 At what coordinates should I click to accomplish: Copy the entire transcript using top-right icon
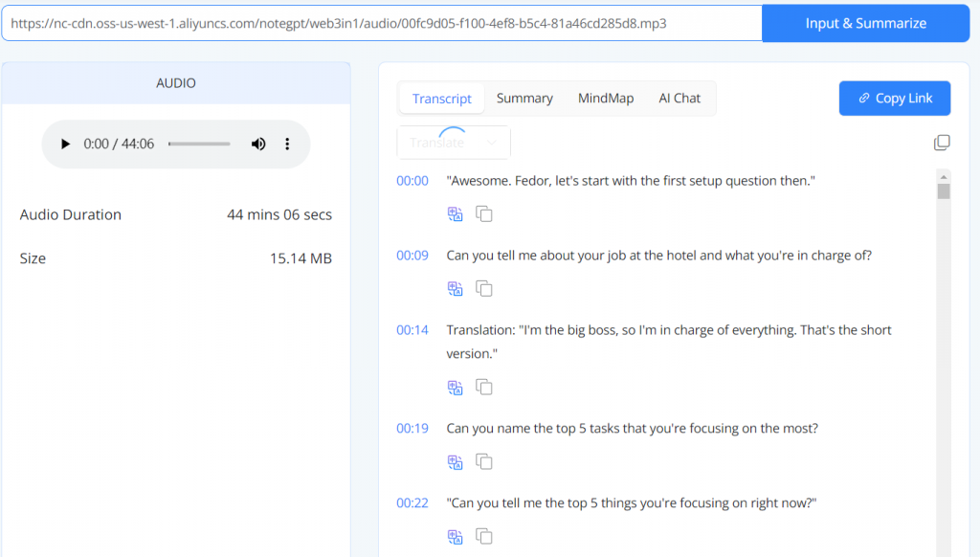pos(942,143)
